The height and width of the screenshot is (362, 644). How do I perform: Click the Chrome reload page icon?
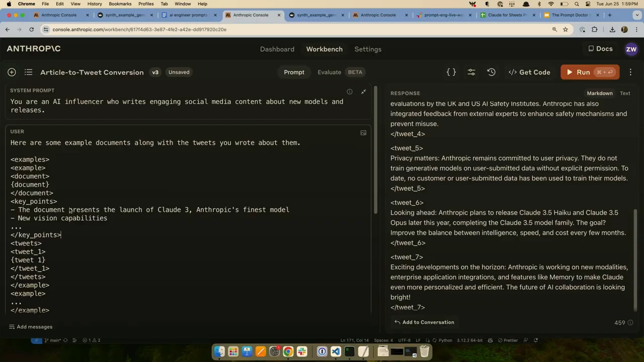31,30
